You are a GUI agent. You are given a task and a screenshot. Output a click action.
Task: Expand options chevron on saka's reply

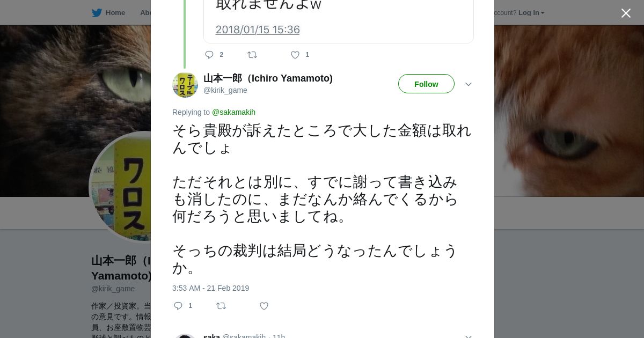(468, 336)
